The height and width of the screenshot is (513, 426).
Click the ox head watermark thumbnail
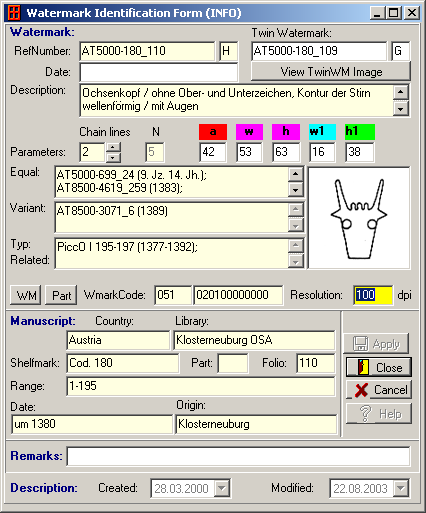(x=359, y=218)
